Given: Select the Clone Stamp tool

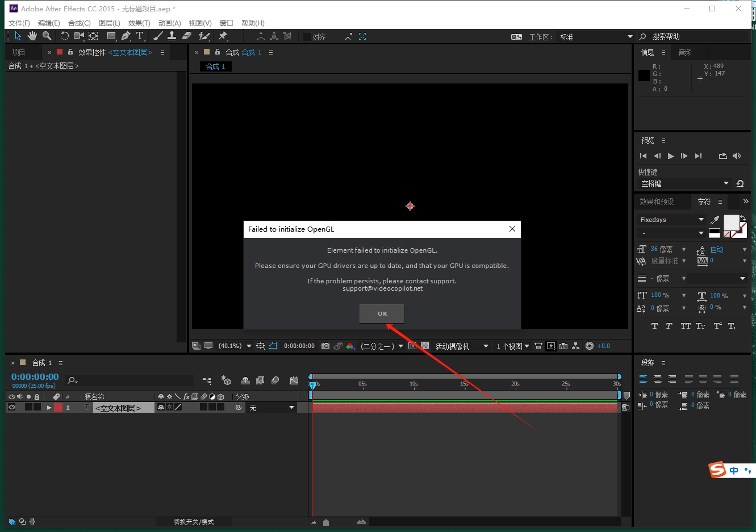Looking at the screenshot, I should pyautogui.click(x=172, y=36).
